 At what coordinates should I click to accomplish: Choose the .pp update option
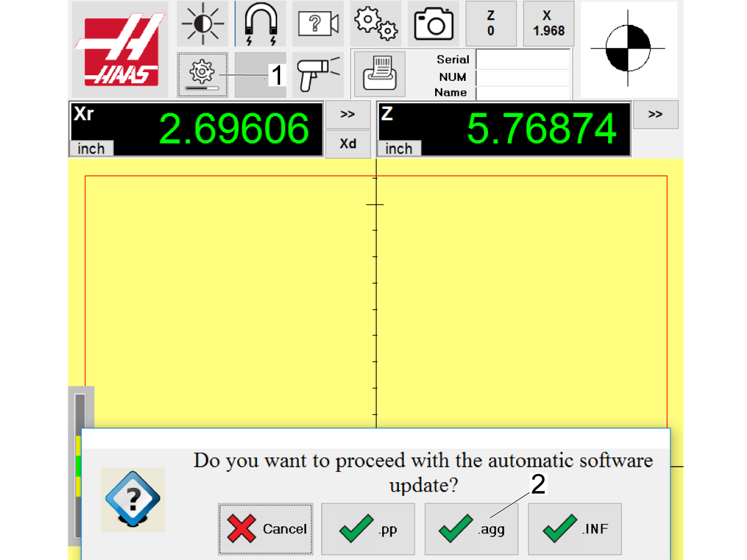[x=368, y=529]
